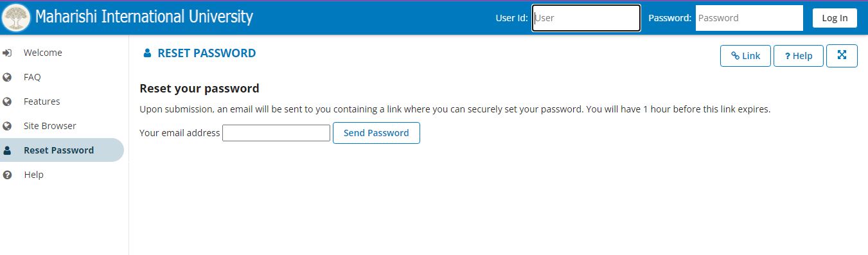This screenshot has width=868, height=255.
Task: Click the question mark icon beside Help
Action: click(7, 175)
